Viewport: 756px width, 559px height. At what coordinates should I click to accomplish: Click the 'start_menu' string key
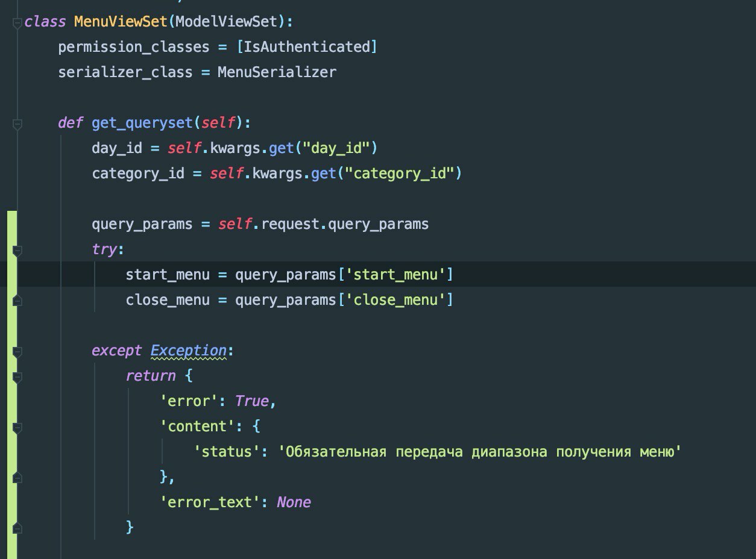point(395,275)
